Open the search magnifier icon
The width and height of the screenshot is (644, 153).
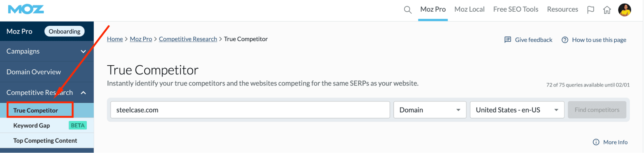tap(408, 10)
